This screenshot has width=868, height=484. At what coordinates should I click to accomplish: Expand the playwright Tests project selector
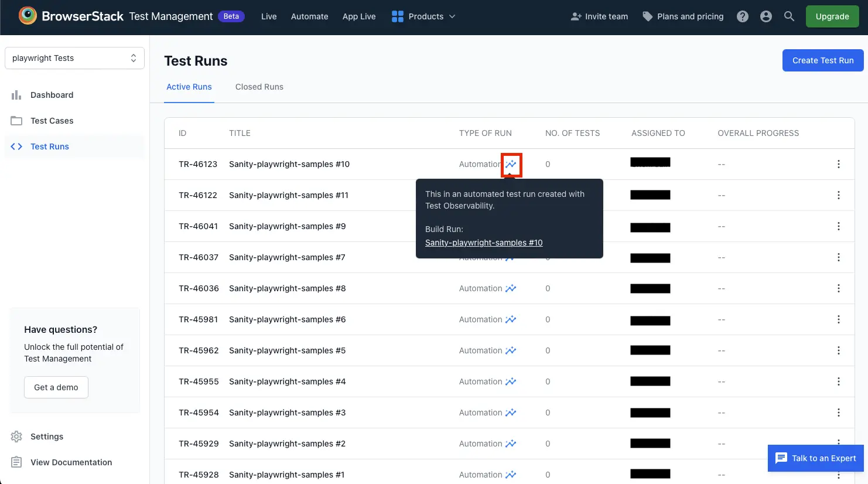coord(74,58)
